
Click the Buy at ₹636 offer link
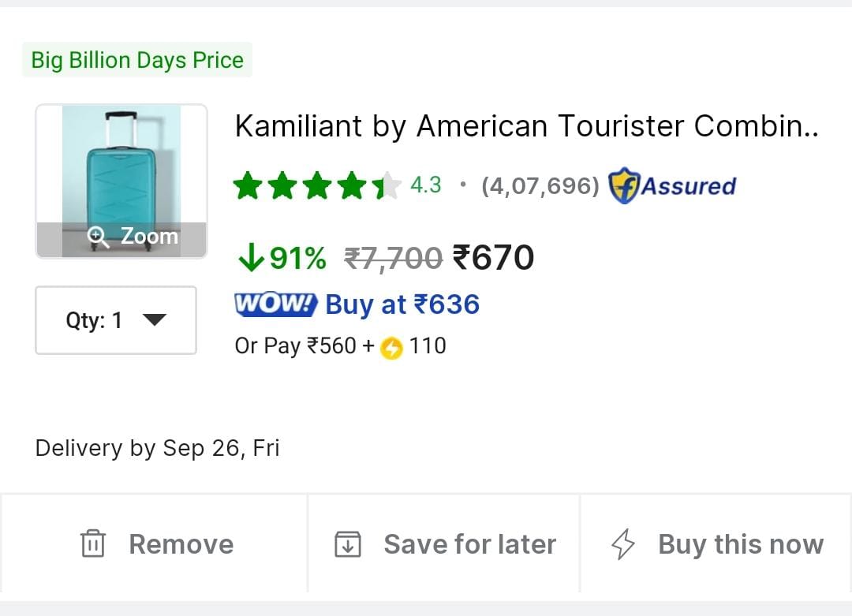click(x=402, y=304)
